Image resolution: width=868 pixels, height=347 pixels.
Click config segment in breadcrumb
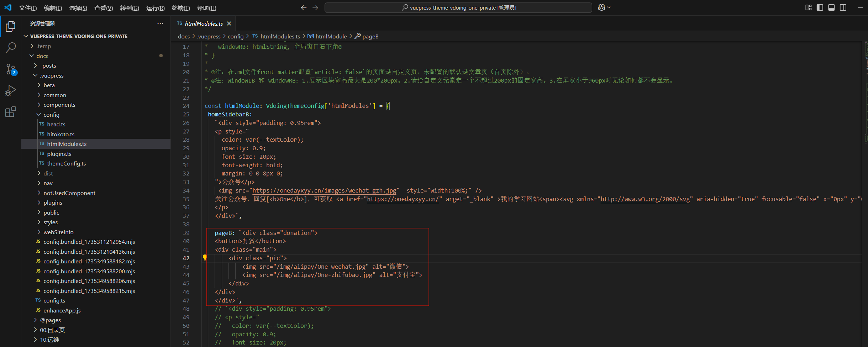click(x=236, y=36)
